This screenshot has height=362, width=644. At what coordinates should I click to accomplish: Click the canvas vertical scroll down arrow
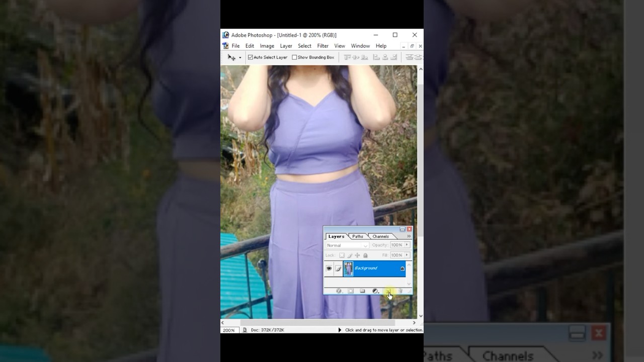coord(421,316)
